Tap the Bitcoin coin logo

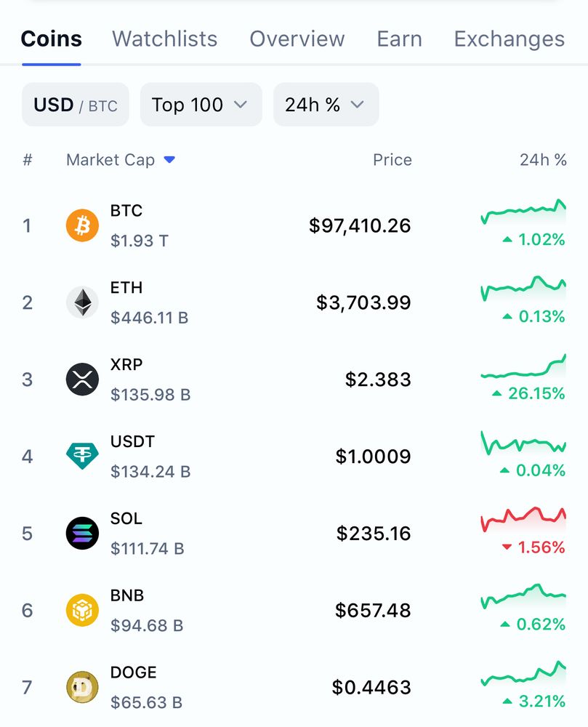click(82, 226)
